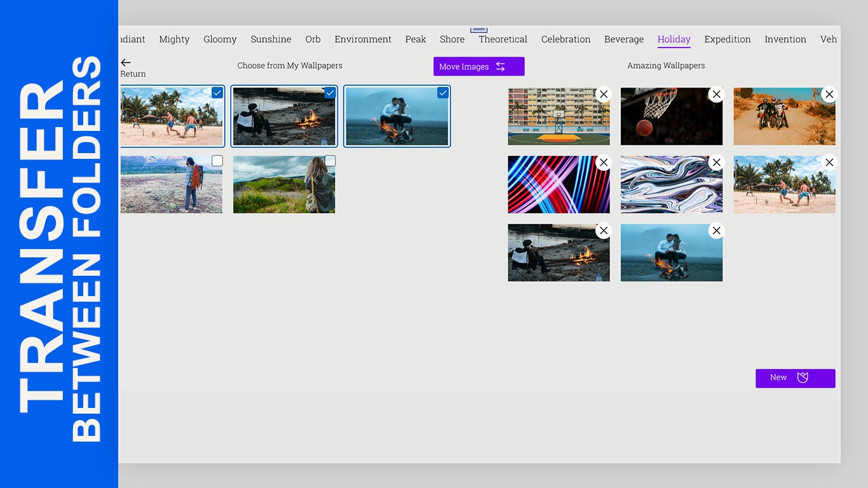Remove the basketball hoop wallpaper
868x488 pixels.
point(716,94)
